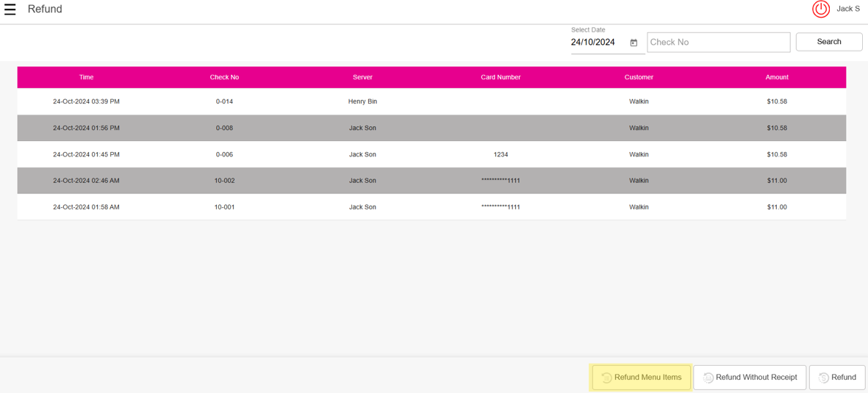Click the Jack S user name
Screen dimensions: 868x393
[x=847, y=9]
